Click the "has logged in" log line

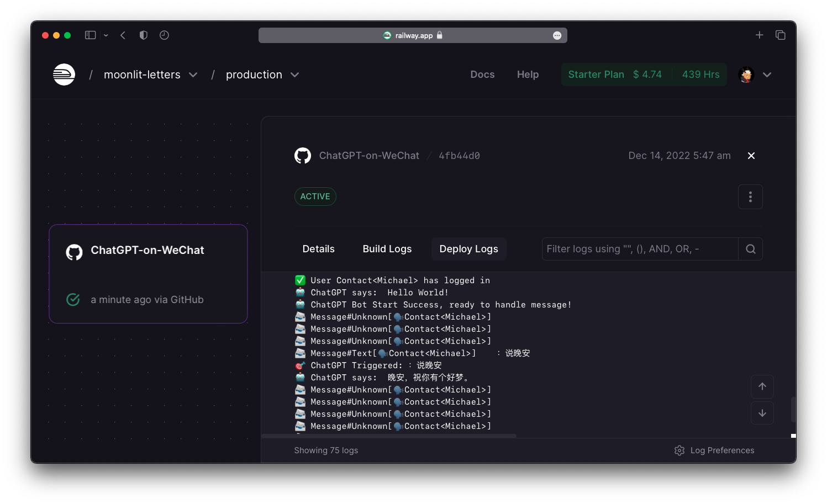tap(392, 280)
